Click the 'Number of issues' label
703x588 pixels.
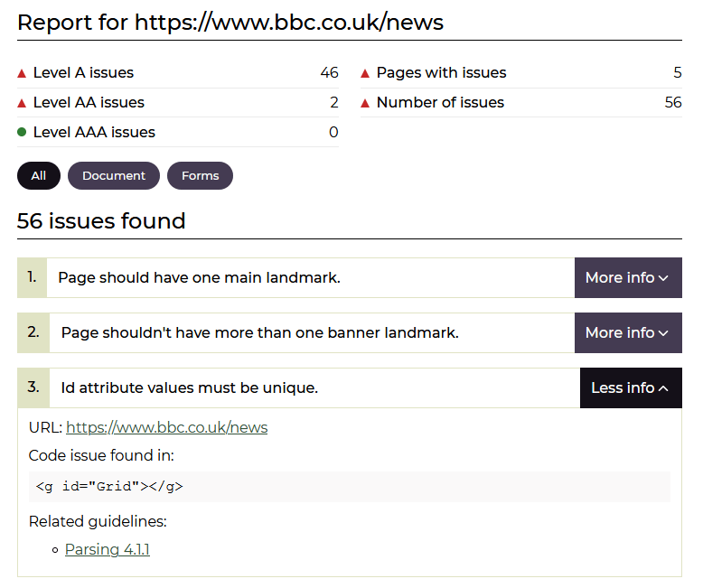coord(440,102)
